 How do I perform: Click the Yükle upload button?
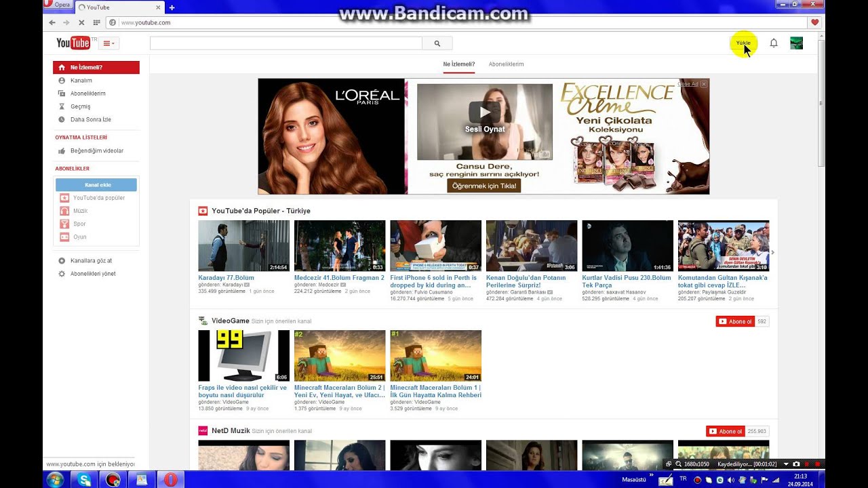[x=743, y=43]
